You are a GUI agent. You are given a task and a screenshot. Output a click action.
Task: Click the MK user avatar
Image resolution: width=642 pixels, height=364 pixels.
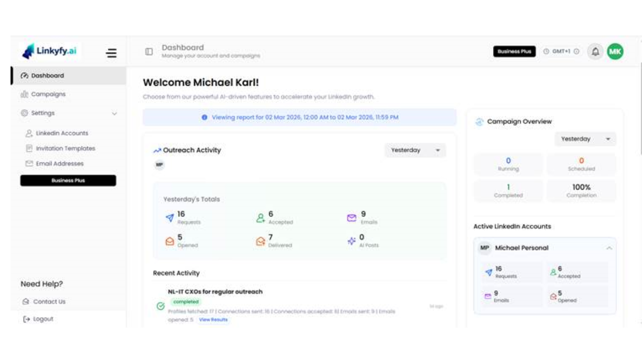(x=615, y=52)
